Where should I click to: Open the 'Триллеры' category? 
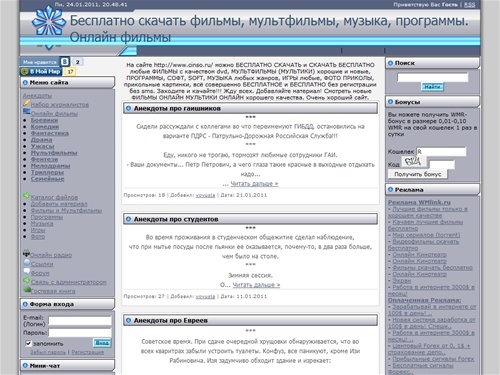47,172
